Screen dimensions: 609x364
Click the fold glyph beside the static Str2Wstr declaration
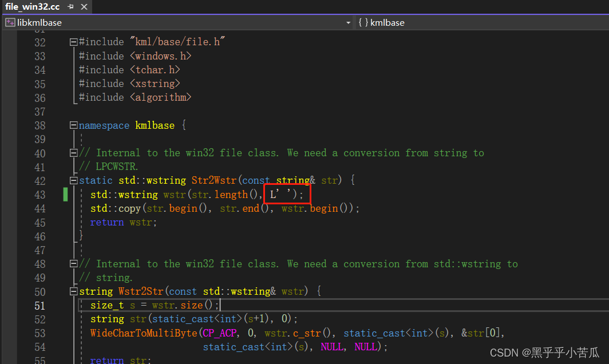click(73, 180)
